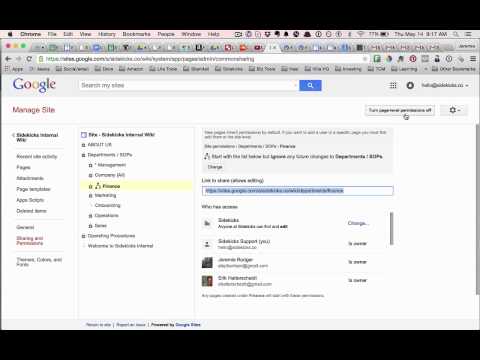Click the browser forward arrow
Image resolution: width=480 pixels, height=360 pixels.
coord(19,59)
